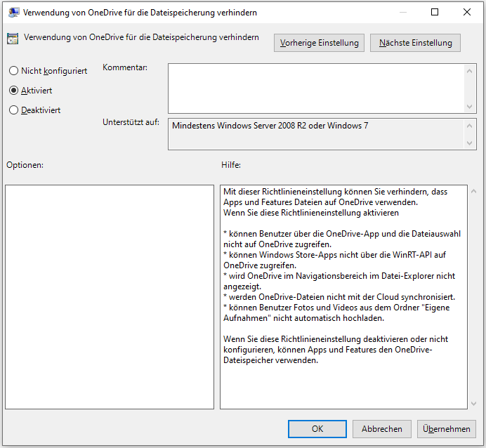Click the Kommentar scrollbar down arrow
The height and width of the screenshot is (448, 486).
(470, 106)
